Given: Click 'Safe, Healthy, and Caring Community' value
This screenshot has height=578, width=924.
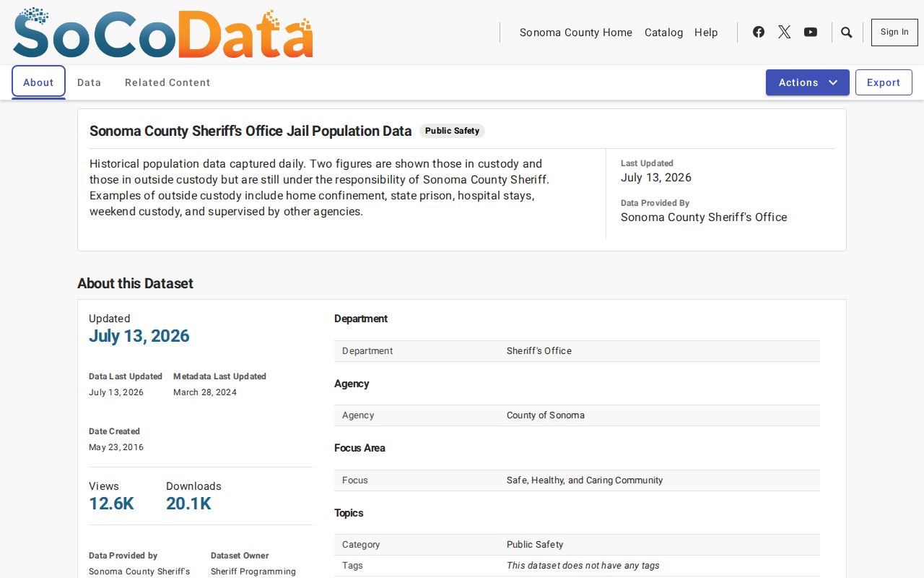Looking at the screenshot, I should pos(585,480).
